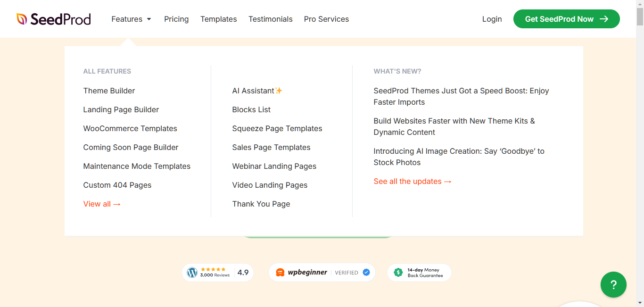Viewport: 644px width, 307px height.
Task: Click the wpbeginner orange logo icon
Action: click(280, 273)
